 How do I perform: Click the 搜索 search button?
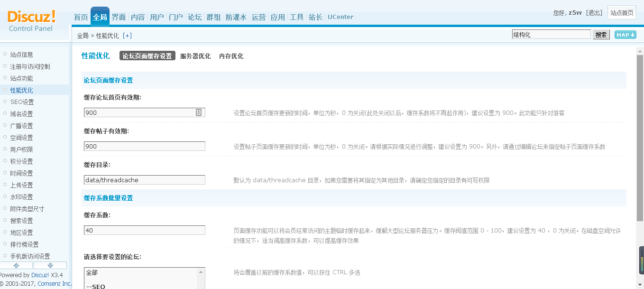pos(601,35)
